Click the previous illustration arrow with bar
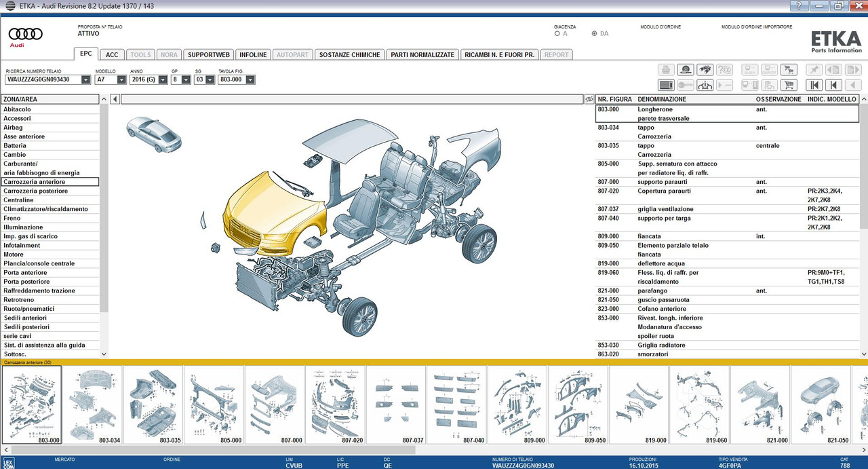 833,85
